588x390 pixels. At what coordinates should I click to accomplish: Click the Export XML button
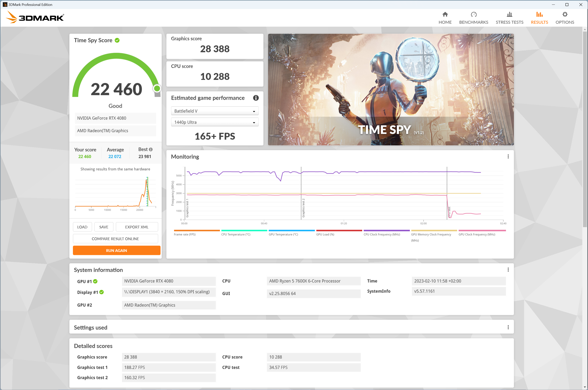[137, 227]
